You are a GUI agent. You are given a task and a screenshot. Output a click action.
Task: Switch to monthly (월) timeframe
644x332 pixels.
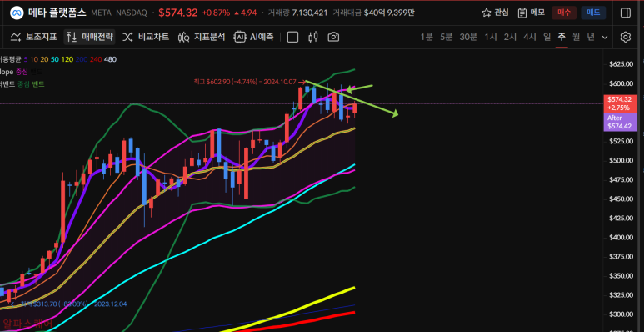(x=577, y=37)
